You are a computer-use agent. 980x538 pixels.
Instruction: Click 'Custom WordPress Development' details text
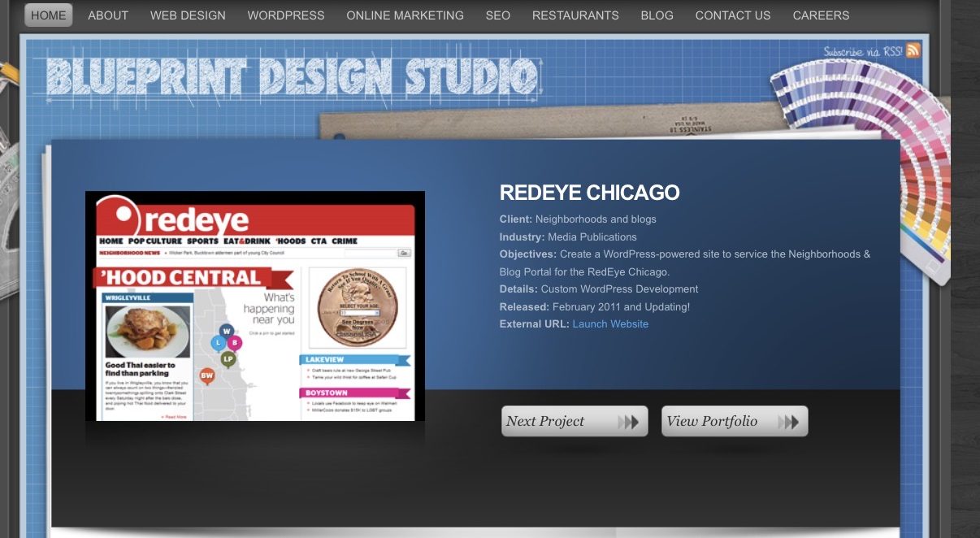619,289
